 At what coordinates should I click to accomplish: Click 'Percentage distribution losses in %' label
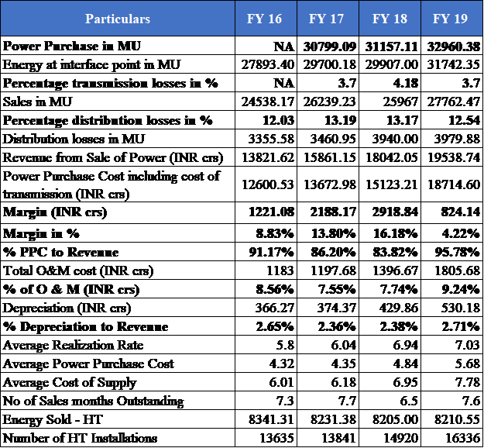point(108,120)
